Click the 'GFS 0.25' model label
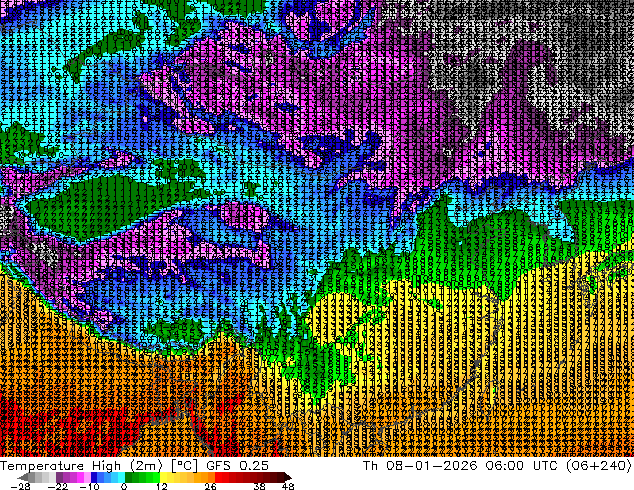The width and height of the screenshot is (634, 490). click(237, 466)
